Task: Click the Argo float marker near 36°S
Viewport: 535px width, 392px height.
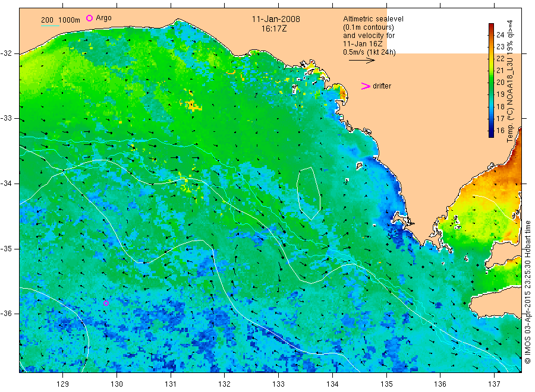Action: coord(106,303)
